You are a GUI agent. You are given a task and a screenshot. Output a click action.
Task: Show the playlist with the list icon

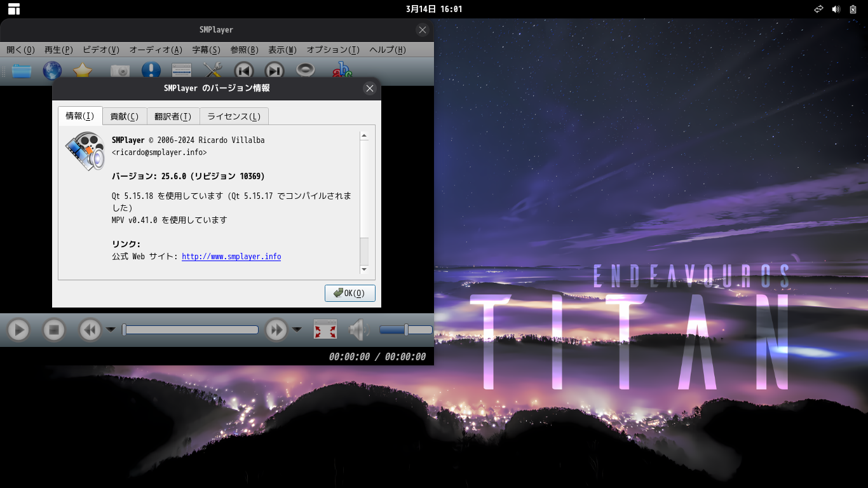point(182,71)
